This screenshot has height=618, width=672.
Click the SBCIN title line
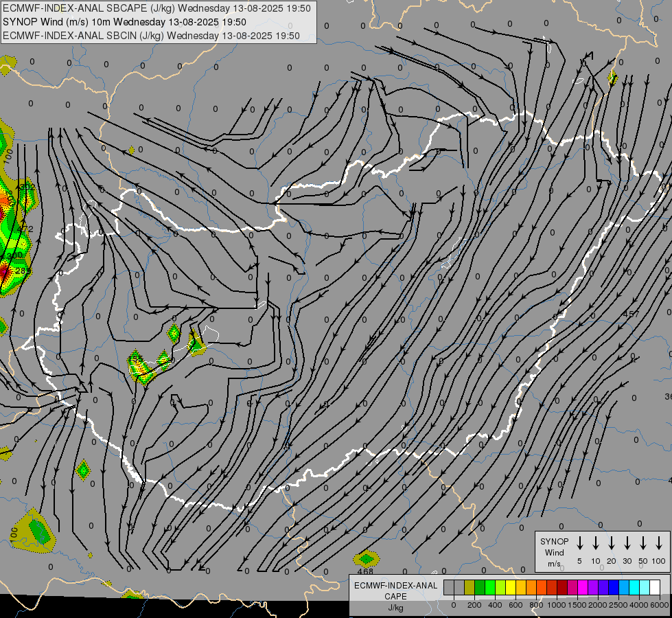click(x=151, y=36)
